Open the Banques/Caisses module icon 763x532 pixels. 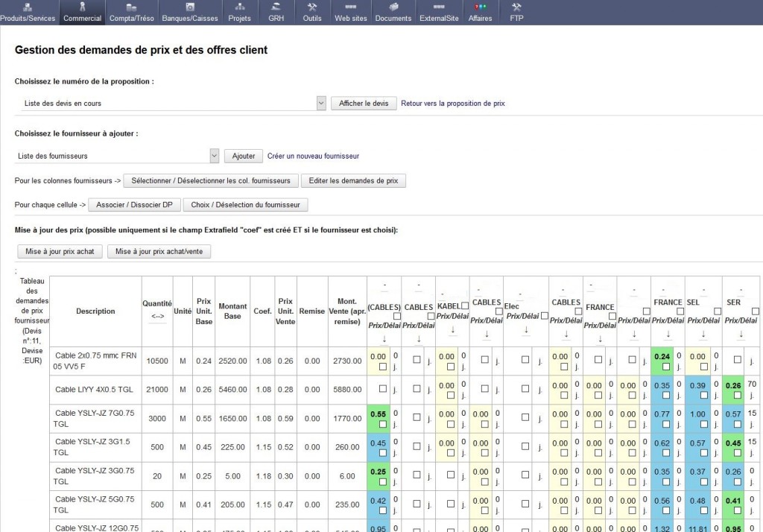[x=189, y=7]
